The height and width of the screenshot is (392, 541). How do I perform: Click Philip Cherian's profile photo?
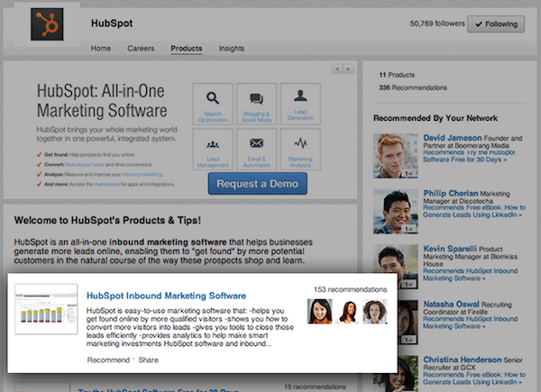pyautogui.click(x=396, y=212)
